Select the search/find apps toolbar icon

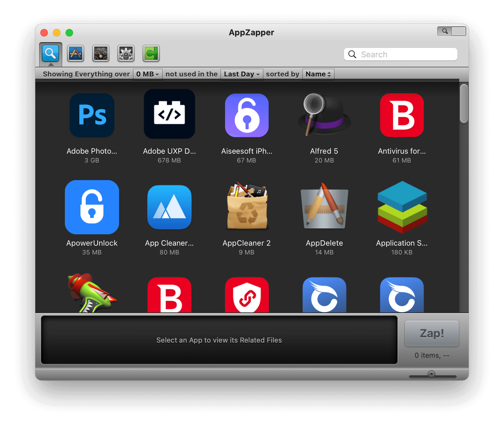[x=50, y=53]
